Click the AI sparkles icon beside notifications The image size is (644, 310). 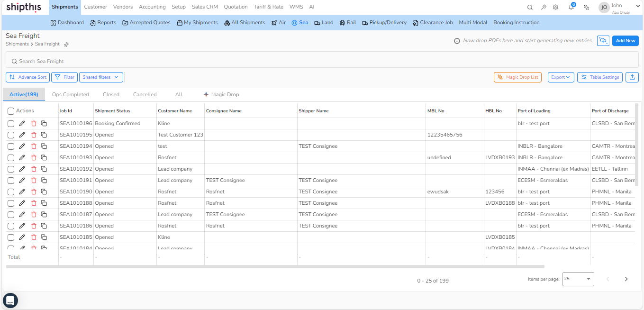[x=586, y=7]
